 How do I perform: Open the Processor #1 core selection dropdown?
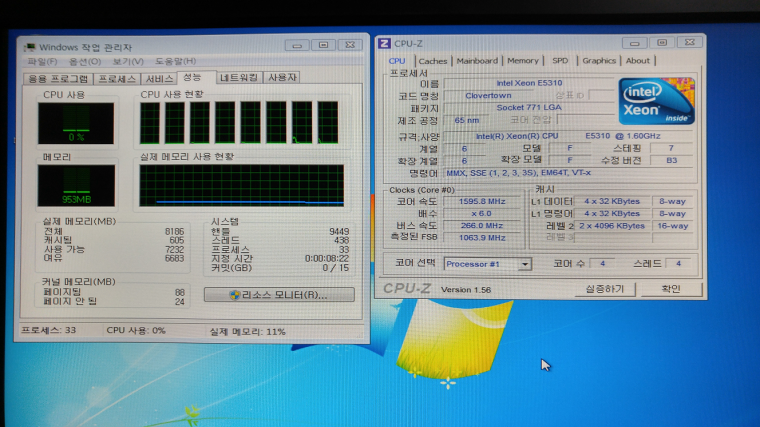click(x=488, y=264)
